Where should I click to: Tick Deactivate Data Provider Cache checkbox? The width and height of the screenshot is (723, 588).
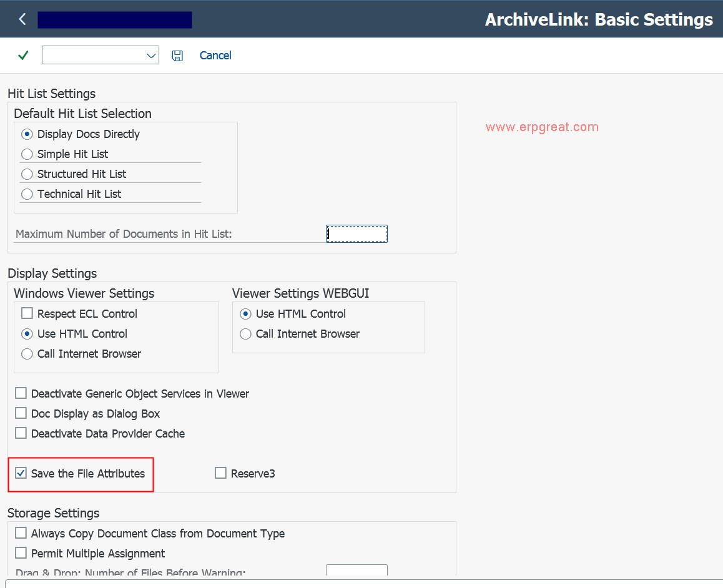click(x=21, y=434)
